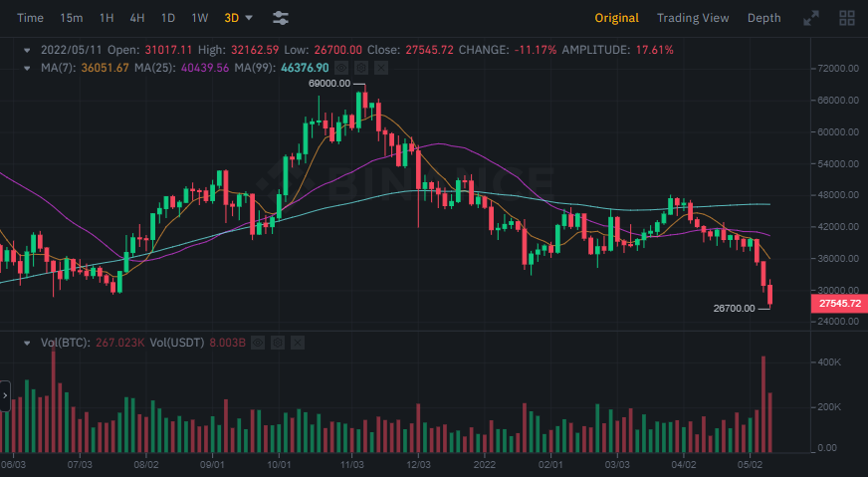Remove Volume indicator with X icon
This screenshot has height=477, width=868.
298,343
